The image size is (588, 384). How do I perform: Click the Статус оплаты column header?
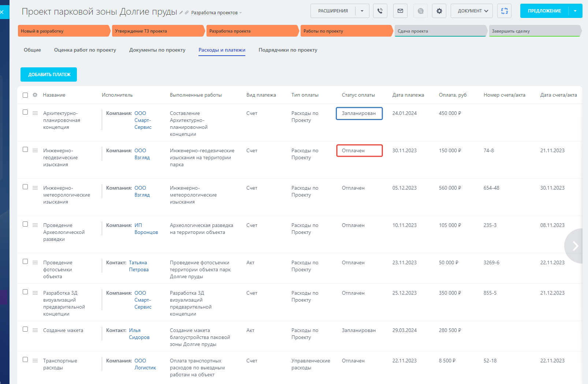click(358, 95)
